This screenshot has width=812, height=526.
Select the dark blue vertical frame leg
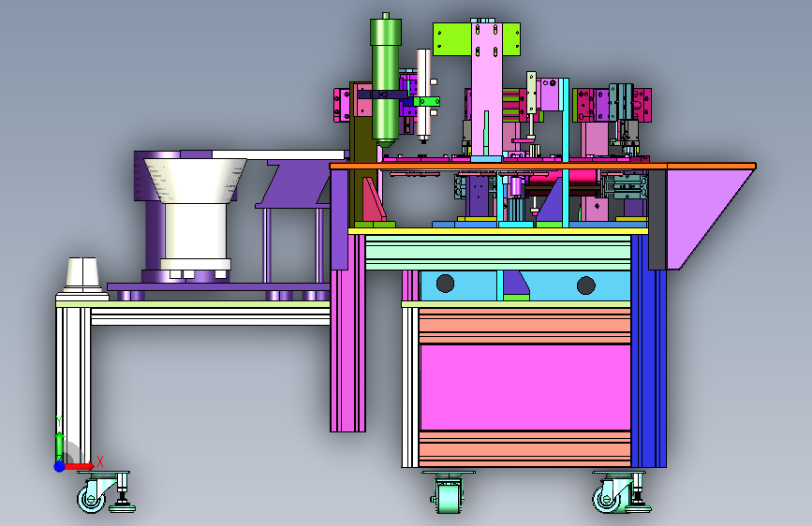coord(648,351)
